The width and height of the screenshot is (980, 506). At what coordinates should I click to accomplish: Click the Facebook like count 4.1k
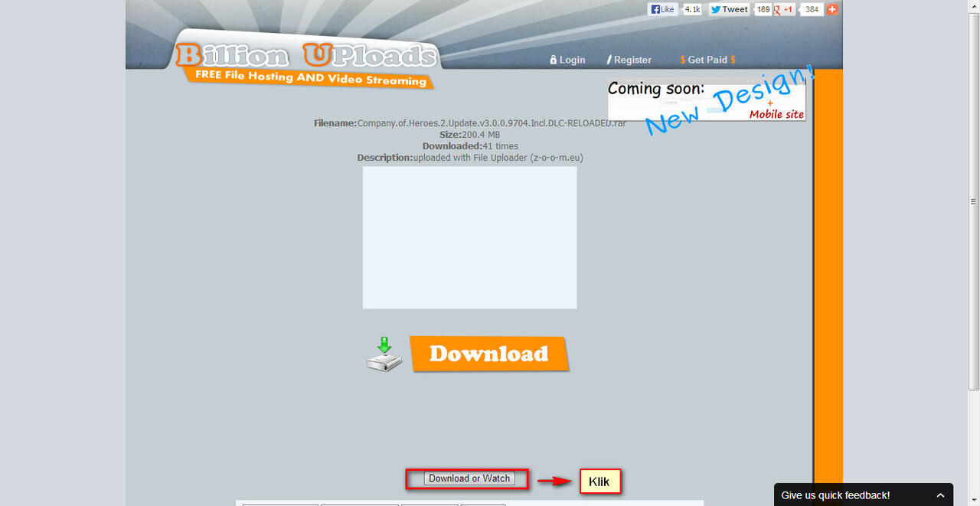click(x=692, y=9)
